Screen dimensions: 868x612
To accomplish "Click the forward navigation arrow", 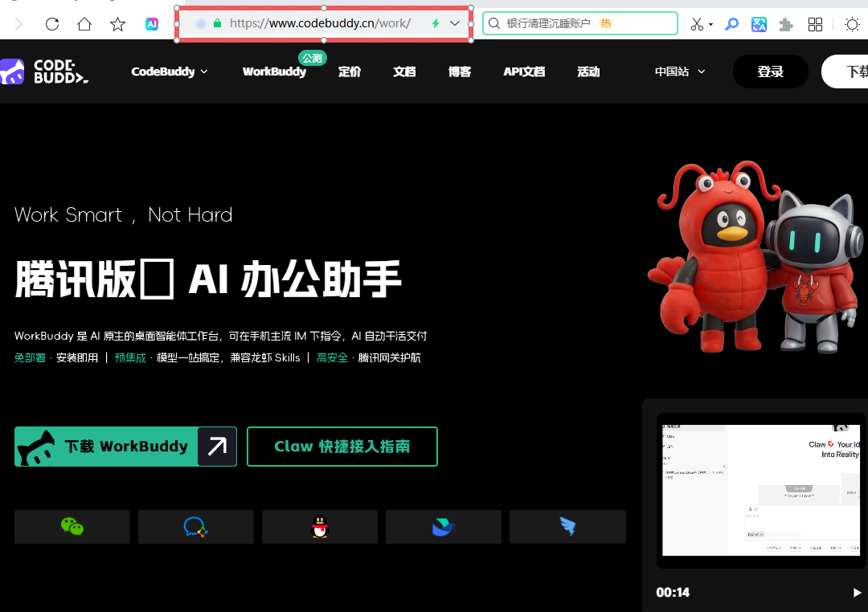I will click(18, 24).
